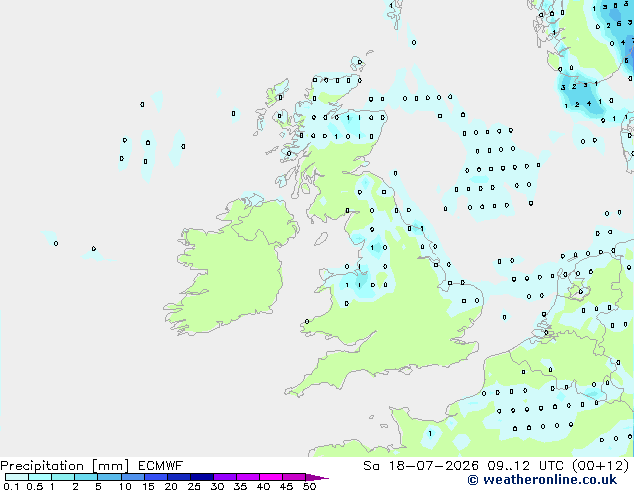634x490 pixels.
Task: Select legend swatch between 2 and 5
Action: click(x=86, y=477)
